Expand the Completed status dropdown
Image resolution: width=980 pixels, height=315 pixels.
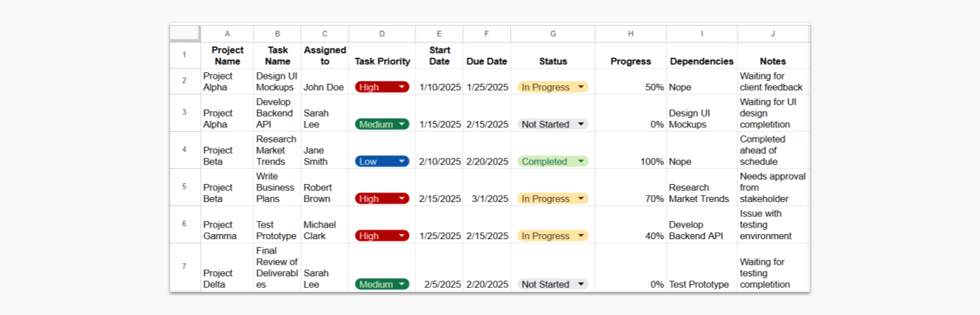tap(581, 162)
